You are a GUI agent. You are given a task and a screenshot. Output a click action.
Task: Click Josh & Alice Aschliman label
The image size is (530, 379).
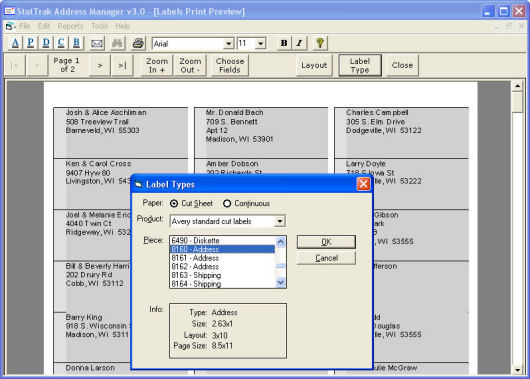click(x=121, y=133)
